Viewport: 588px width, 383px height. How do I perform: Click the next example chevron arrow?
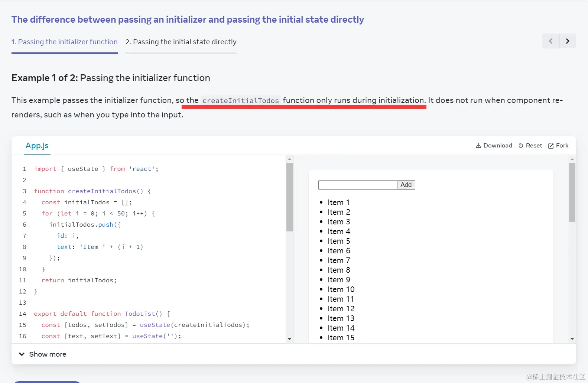(568, 41)
